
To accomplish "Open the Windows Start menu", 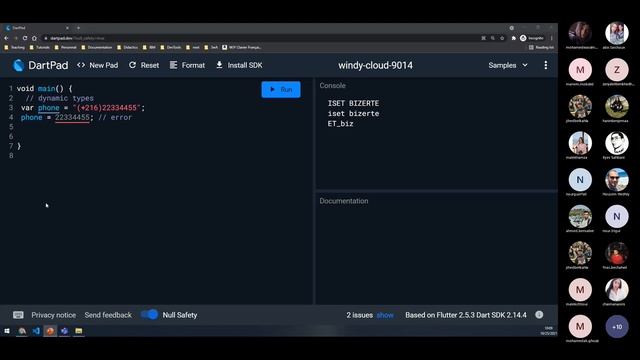I will (7, 331).
